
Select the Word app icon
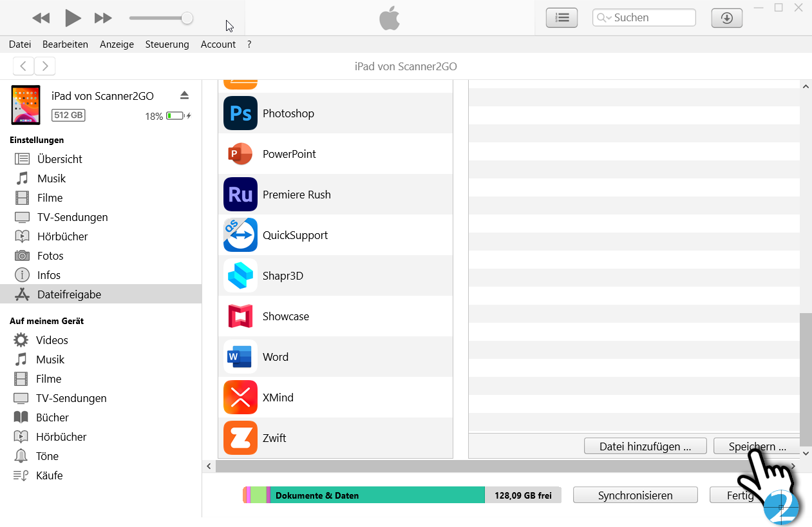click(240, 357)
